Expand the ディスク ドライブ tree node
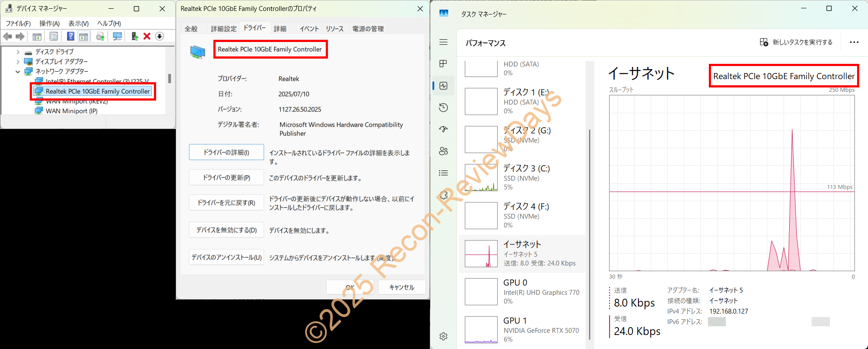868x349 pixels. 18,52
